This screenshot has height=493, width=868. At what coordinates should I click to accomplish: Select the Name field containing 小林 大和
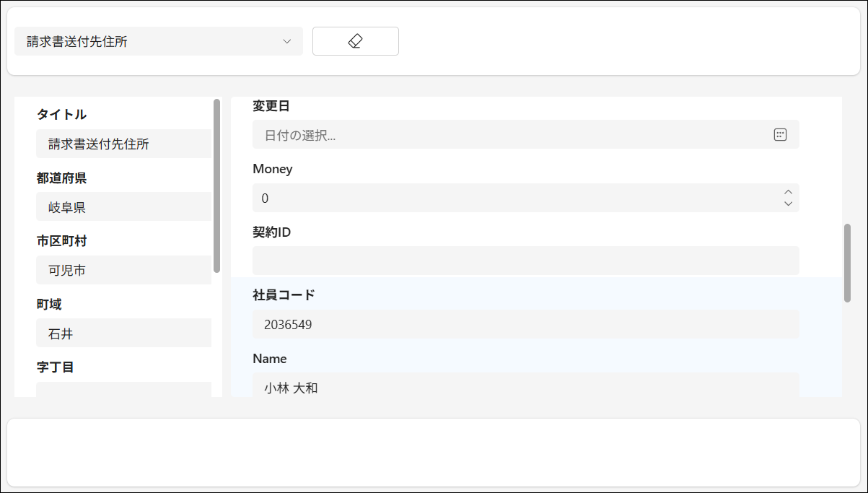[x=525, y=387]
